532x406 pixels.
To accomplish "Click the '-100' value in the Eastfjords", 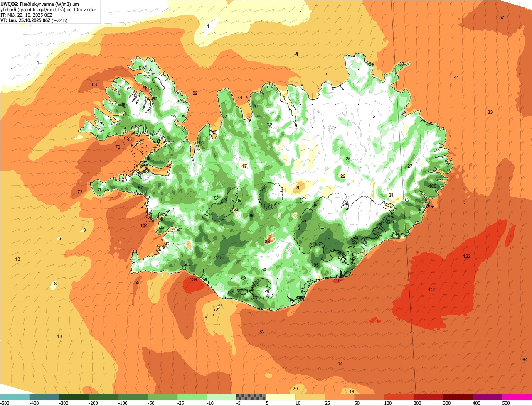I will tap(433, 186).
